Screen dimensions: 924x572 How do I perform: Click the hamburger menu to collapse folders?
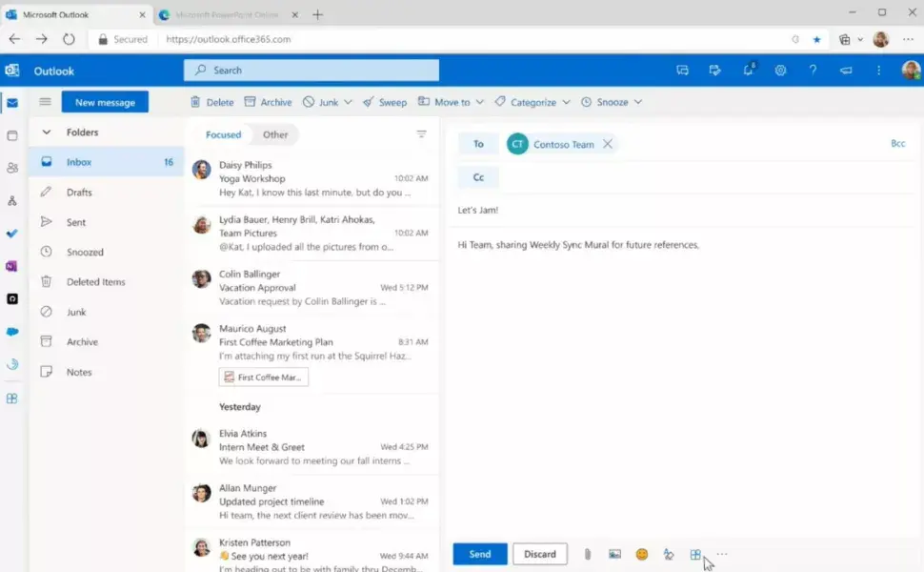click(x=45, y=101)
